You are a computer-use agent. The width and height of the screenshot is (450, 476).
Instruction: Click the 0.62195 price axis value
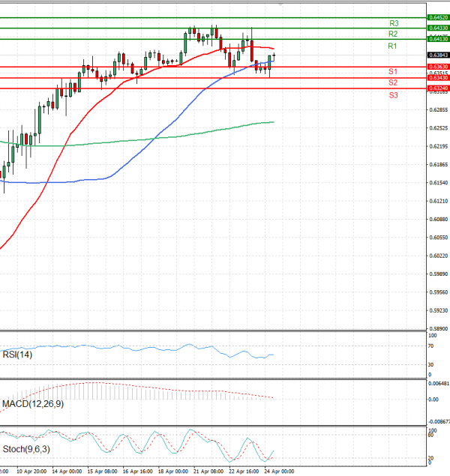pos(439,146)
